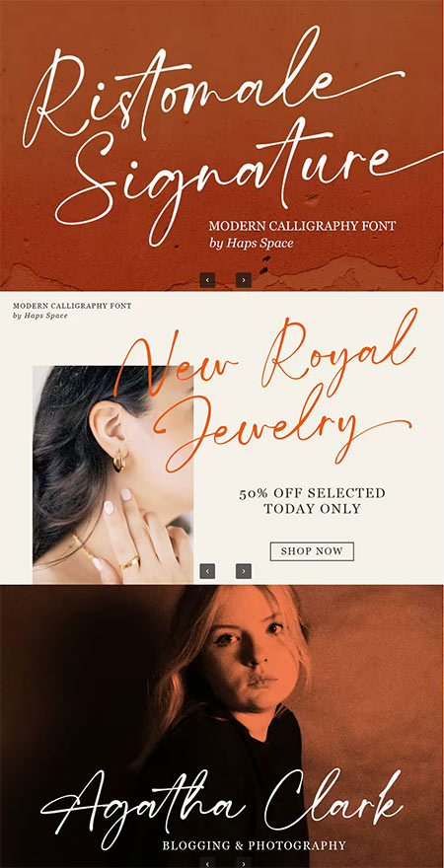Click the Shop Now button
Screen dimensions: 444x868
pos(312,551)
